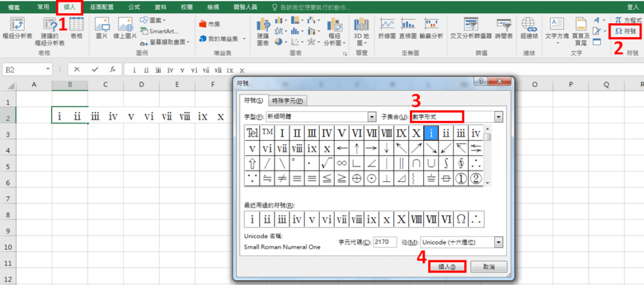Click the 取消 (Cancel) button
The image size is (644, 285).
click(x=488, y=267)
